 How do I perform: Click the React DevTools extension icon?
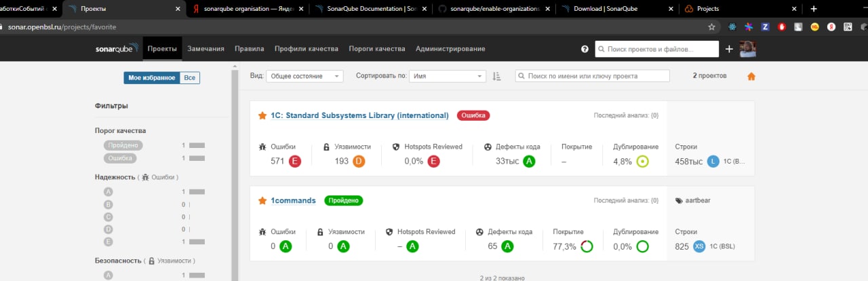click(732, 27)
